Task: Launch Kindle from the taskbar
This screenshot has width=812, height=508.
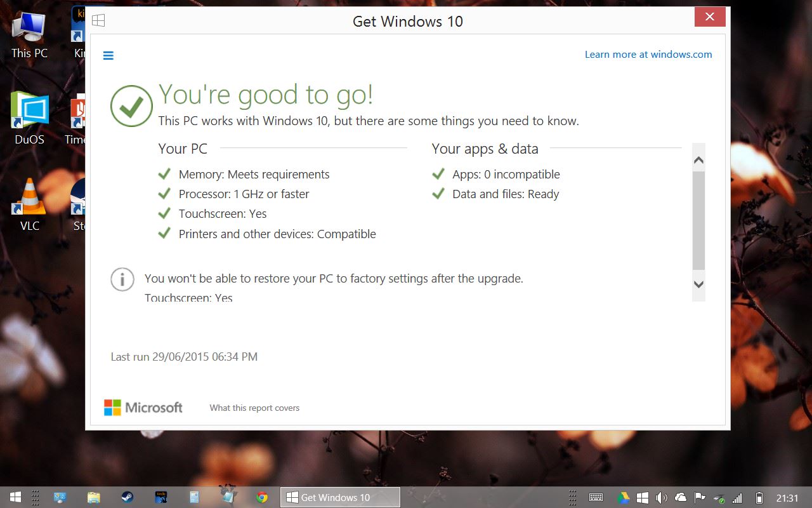Action: pyautogui.click(x=161, y=498)
